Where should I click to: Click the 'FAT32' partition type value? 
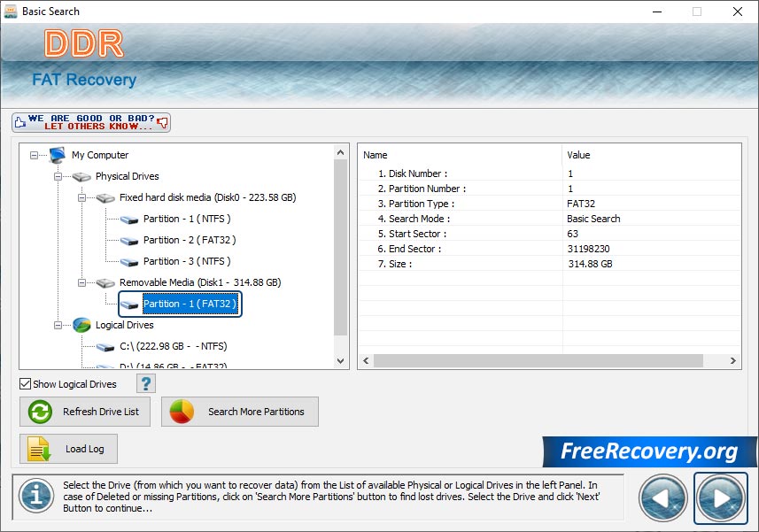[581, 204]
